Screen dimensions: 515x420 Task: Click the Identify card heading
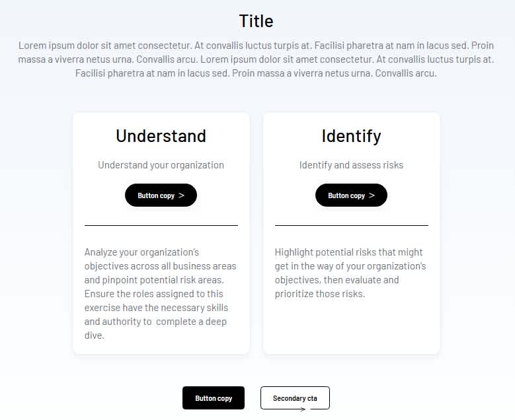coord(351,136)
